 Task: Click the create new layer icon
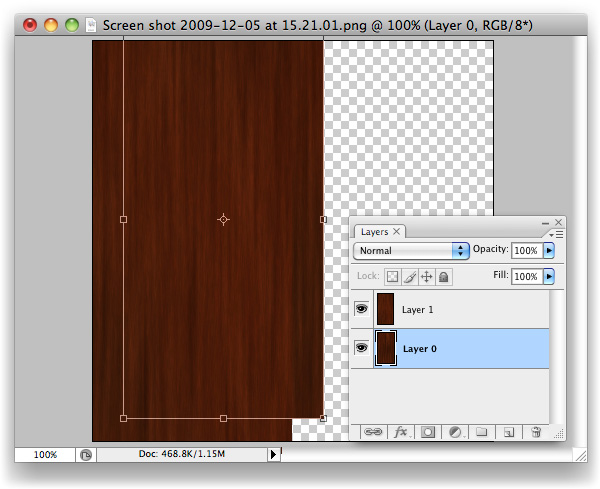pyautogui.click(x=508, y=432)
